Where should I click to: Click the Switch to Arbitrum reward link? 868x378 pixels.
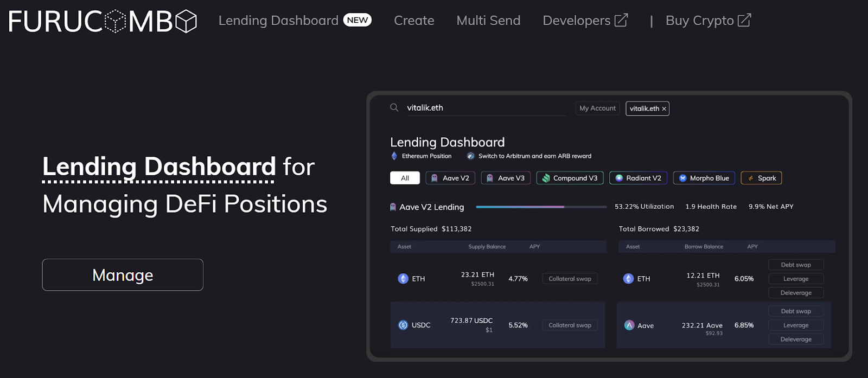535,156
